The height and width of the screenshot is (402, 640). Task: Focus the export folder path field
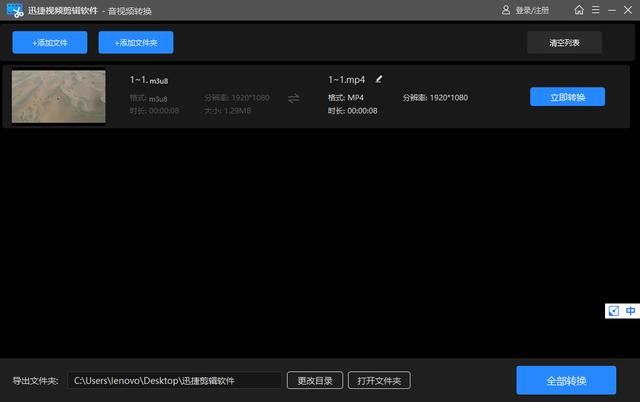175,380
